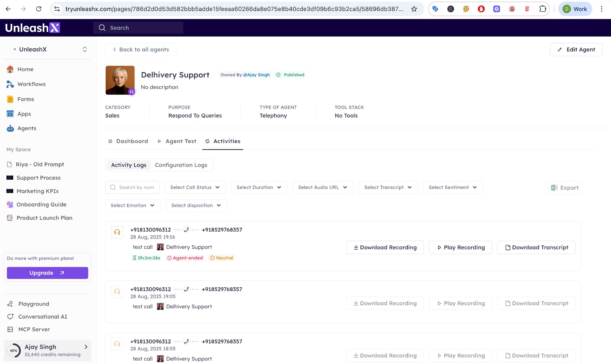Viewport: 611px width, 364px height.
Task: Open MCP Server sidebar item
Action: pos(34,329)
